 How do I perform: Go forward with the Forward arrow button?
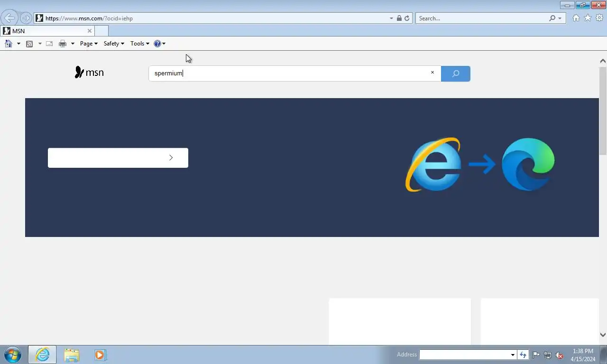pos(26,18)
